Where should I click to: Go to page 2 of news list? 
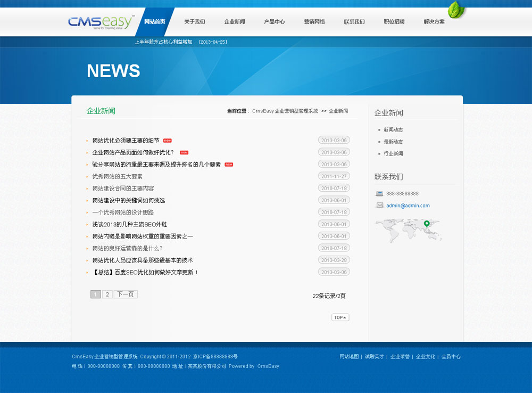pyautogui.click(x=107, y=294)
